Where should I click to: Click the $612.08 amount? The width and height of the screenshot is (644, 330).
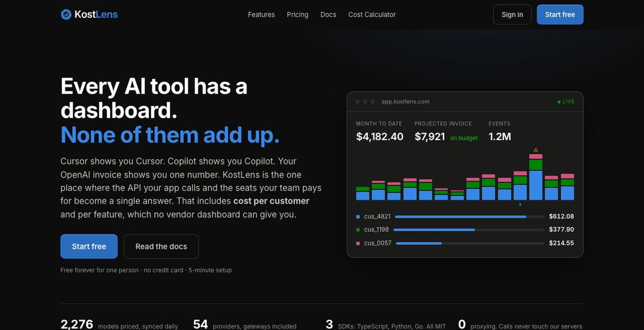coord(561,216)
